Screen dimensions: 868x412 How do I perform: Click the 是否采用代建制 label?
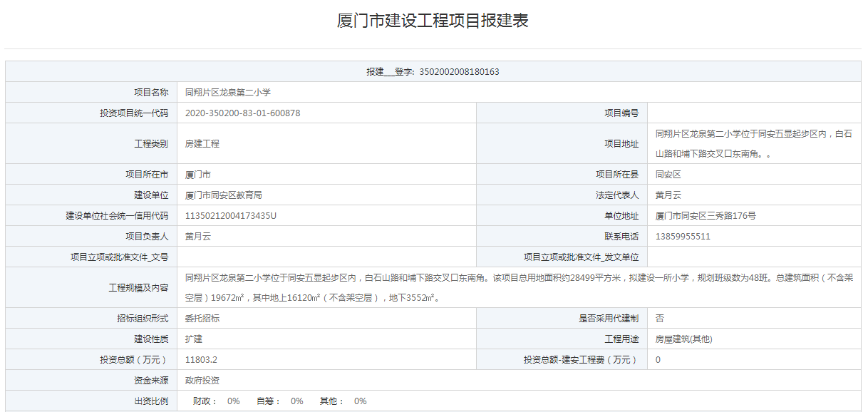point(609,319)
